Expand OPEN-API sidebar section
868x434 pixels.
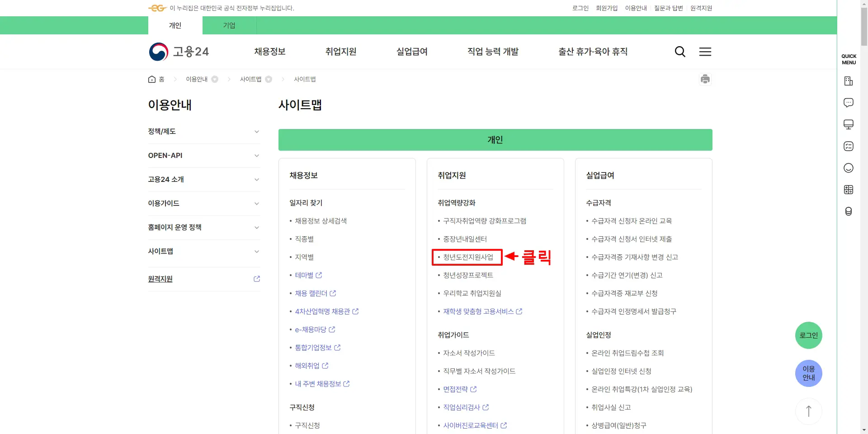tap(204, 156)
